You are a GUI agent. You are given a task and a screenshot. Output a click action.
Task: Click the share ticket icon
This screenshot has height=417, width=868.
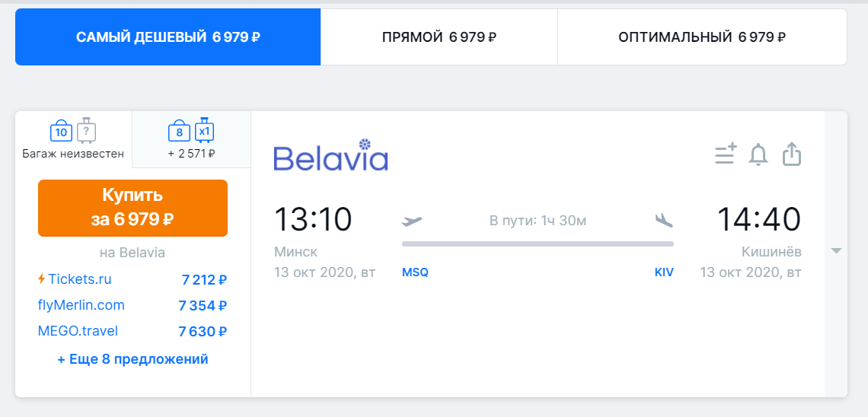tap(792, 154)
